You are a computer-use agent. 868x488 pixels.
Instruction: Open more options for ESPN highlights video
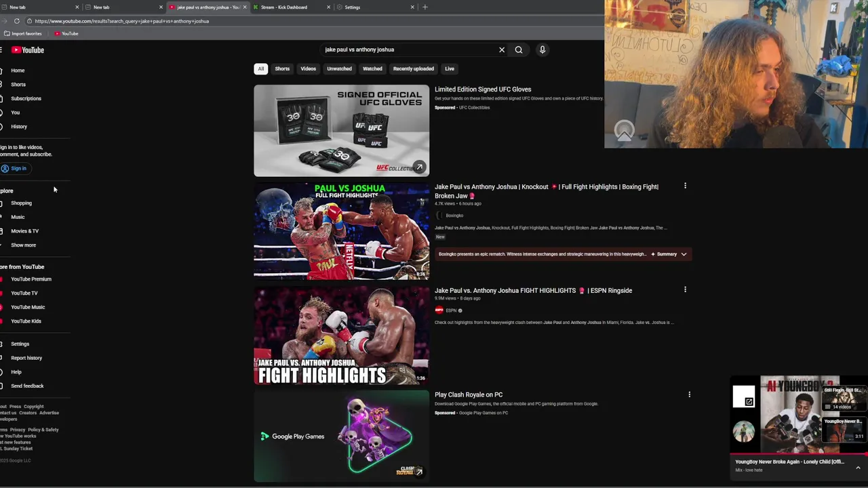click(x=685, y=289)
